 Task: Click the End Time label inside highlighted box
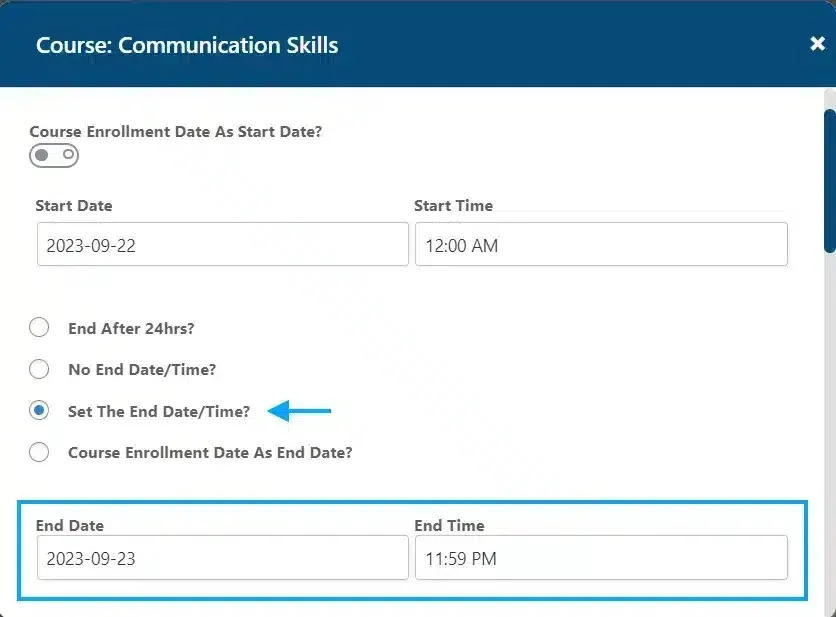(448, 525)
